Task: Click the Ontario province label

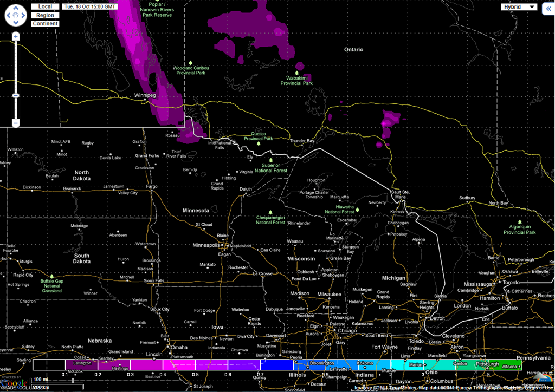Action: pos(353,49)
